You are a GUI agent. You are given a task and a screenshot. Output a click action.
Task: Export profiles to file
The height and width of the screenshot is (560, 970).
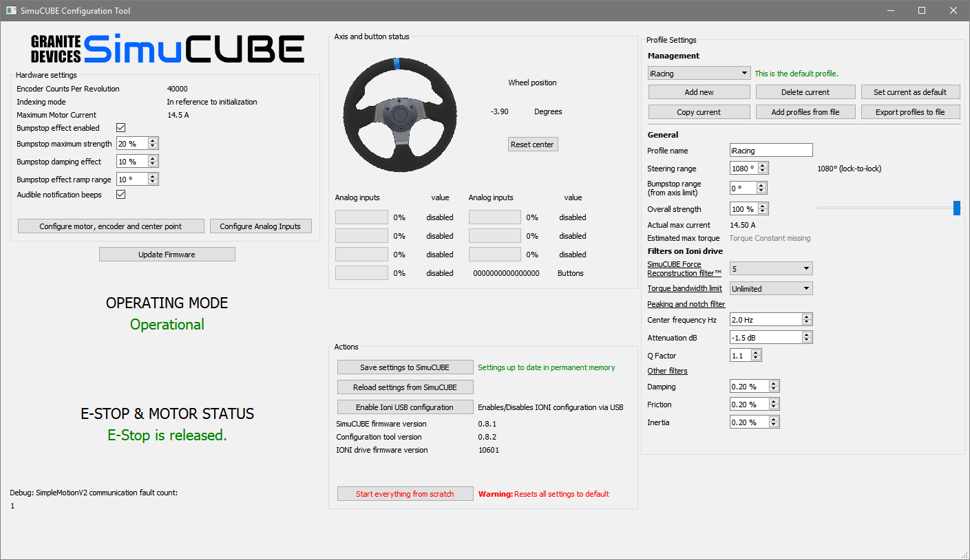910,112
